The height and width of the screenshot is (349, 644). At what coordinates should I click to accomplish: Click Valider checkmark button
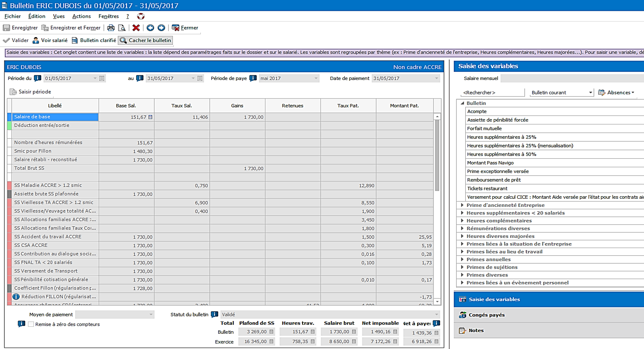[16, 40]
